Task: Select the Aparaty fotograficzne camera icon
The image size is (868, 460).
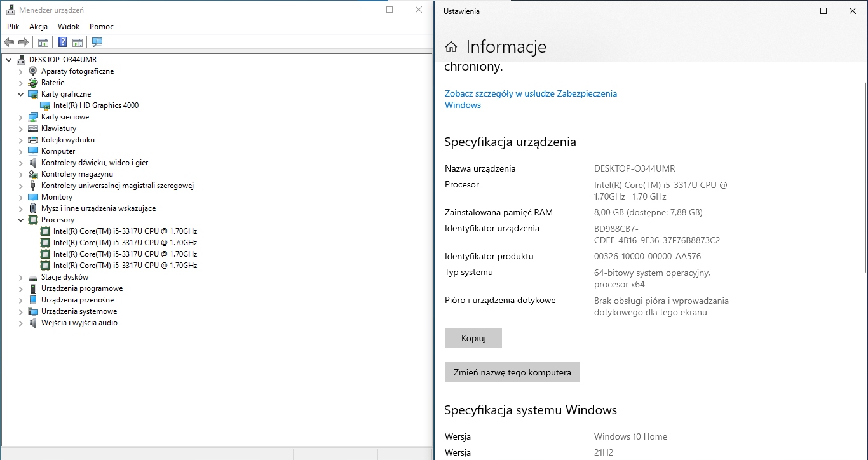Action: tap(33, 71)
